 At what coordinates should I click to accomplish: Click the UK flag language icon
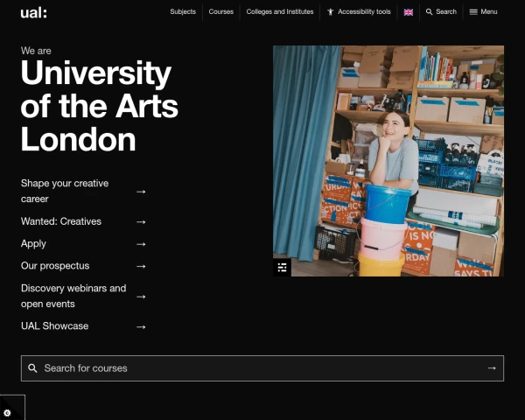coord(408,12)
